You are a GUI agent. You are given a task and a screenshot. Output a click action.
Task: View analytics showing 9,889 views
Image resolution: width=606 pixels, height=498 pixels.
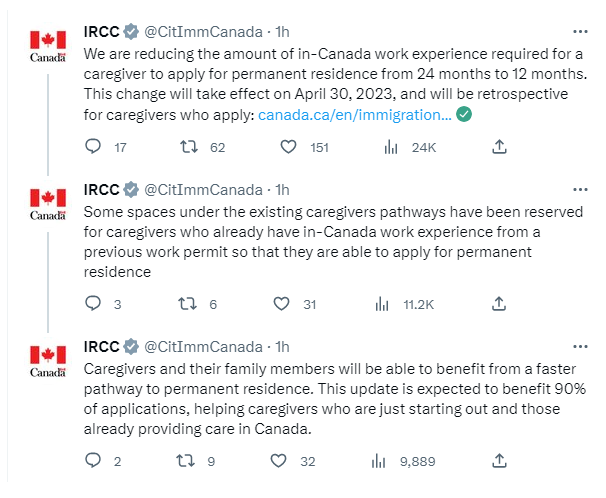pyautogui.click(x=379, y=461)
